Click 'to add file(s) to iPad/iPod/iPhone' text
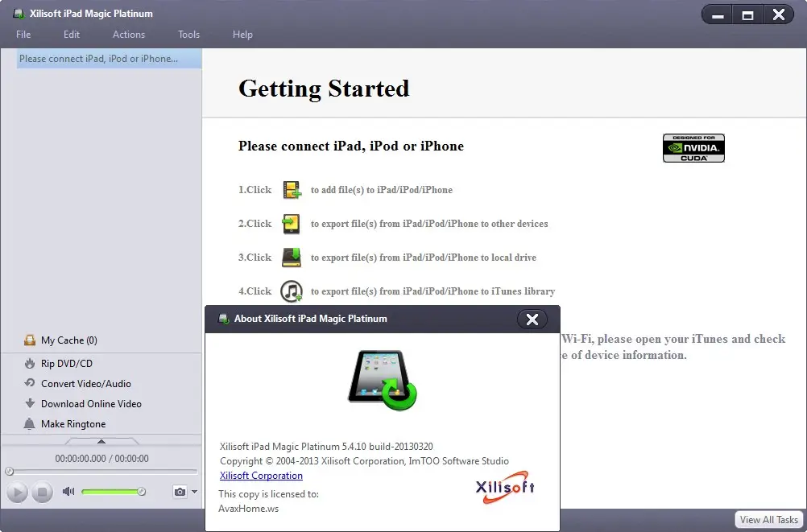The image size is (807, 532). [x=382, y=190]
